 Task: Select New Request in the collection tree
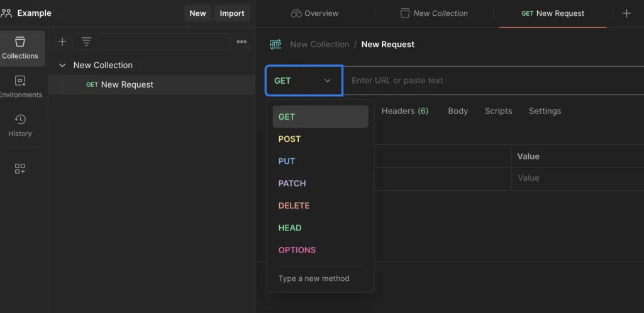pyautogui.click(x=152, y=85)
